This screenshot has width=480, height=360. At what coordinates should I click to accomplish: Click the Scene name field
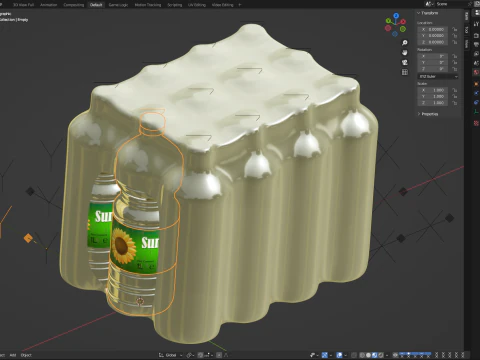450,4
